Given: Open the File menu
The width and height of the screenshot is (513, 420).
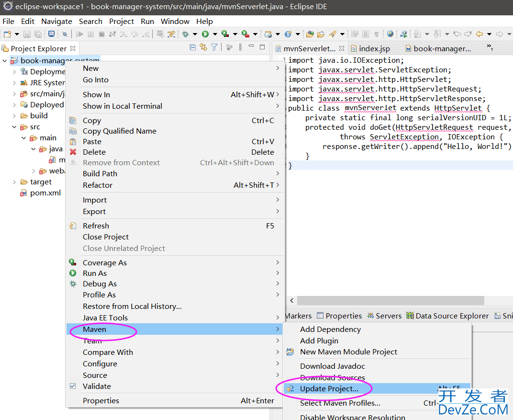Looking at the screenshot, I should [x=9, y=21].
